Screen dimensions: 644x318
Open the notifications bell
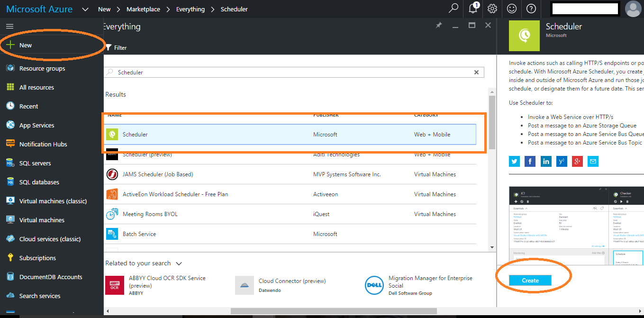472,9
